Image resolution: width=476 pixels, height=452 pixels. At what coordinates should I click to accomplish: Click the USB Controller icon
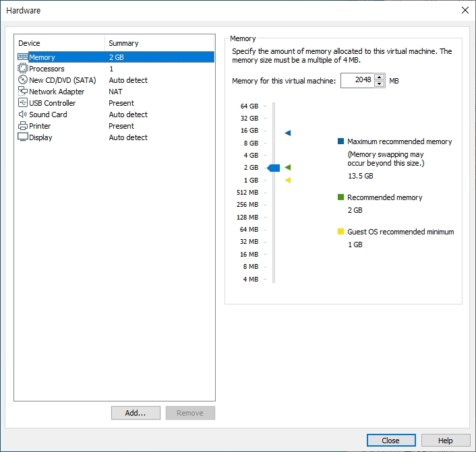pyautogui.click(x=23, y=102)
